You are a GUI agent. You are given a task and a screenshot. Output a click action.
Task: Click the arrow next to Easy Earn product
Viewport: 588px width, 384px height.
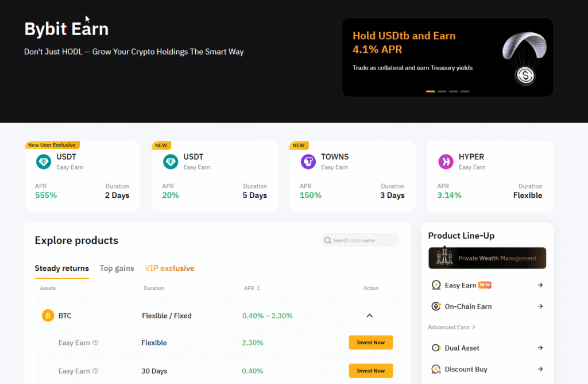[540, 285]
